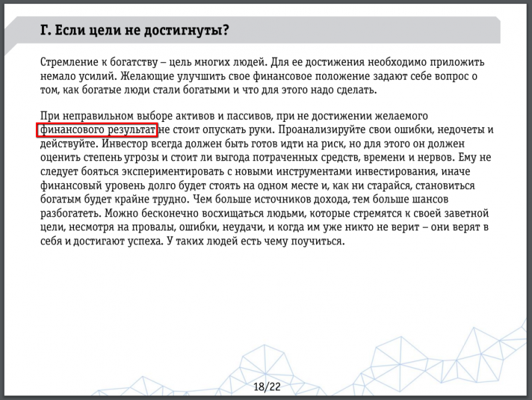This screenshot has height=400, width=532.
Task: Click the line starting "себя и достигают успеха"
Action: [193, 241]
